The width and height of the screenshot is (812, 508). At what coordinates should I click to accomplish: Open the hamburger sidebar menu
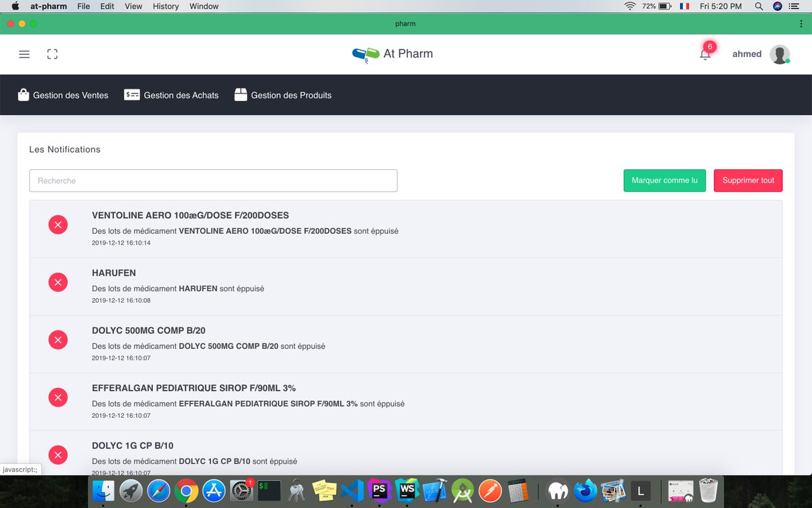[24, 54]
